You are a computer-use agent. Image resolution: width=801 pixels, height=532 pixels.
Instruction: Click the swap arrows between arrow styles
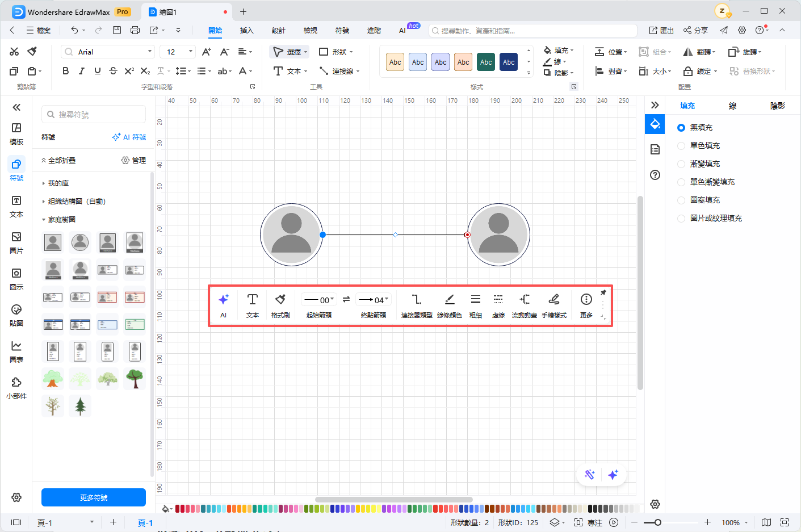coord(346,299)
